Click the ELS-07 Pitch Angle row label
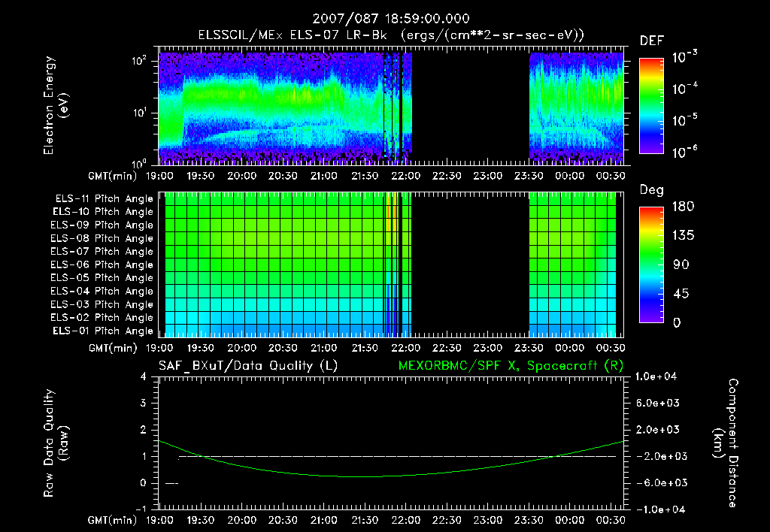 (102, 251)
